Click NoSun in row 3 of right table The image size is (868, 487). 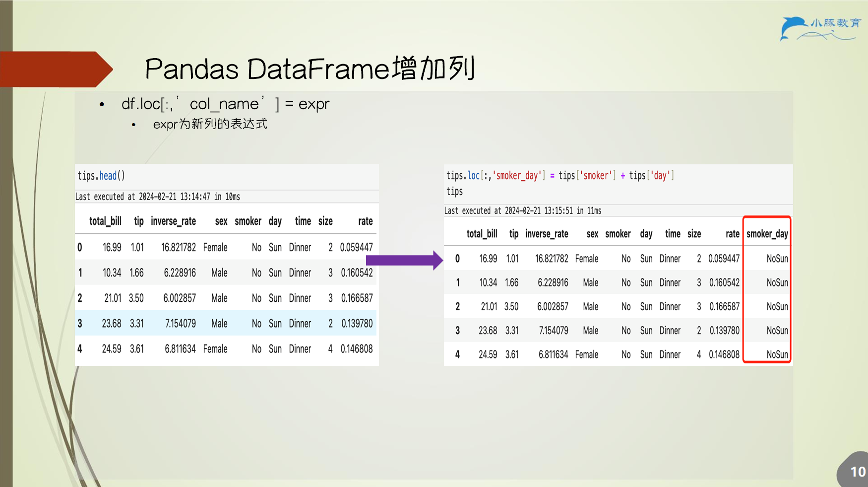[777, 330]
